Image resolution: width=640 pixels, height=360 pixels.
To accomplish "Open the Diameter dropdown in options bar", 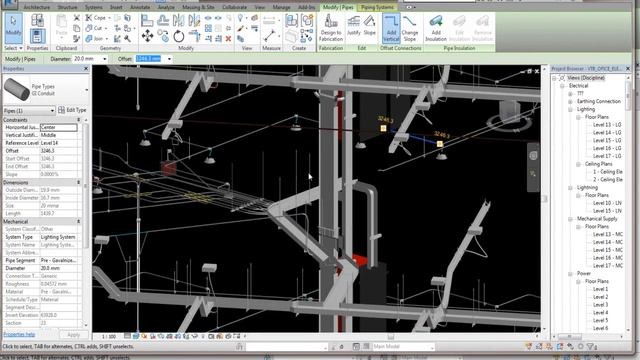I will pos(105,59).
